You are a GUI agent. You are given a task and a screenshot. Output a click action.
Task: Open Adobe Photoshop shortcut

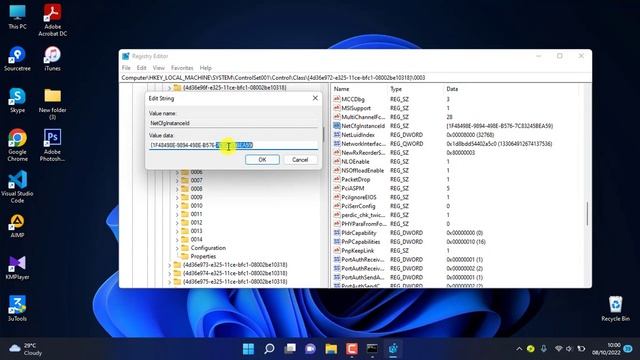(x=53, y=146)
